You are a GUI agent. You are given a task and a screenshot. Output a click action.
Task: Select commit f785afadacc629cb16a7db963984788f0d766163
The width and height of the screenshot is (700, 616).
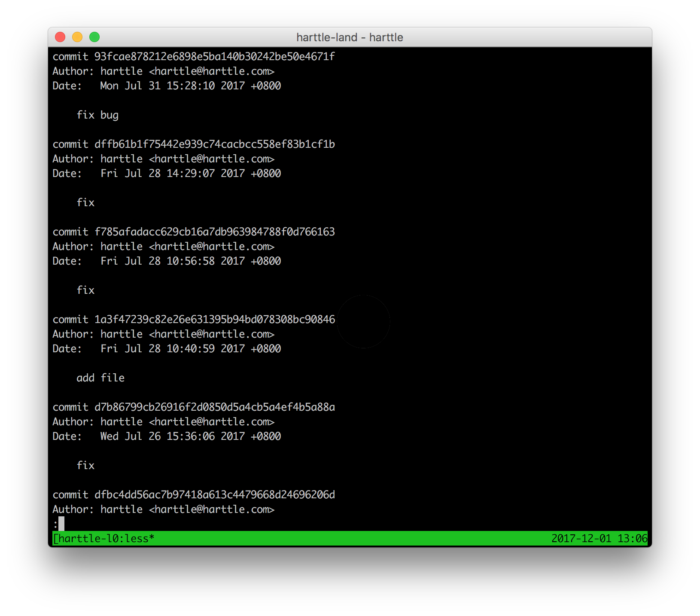click(x=215, y=232)
